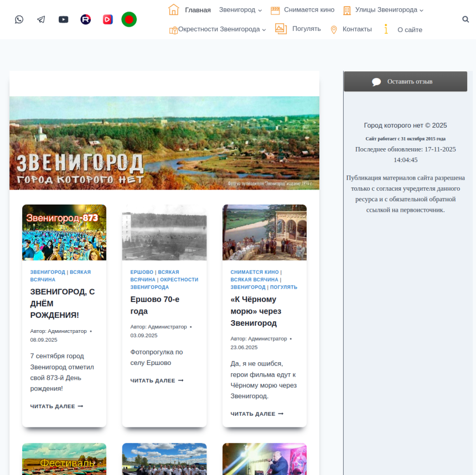
Task: Click the Rutube 'R' icon
Action: [x=85, y=19]
